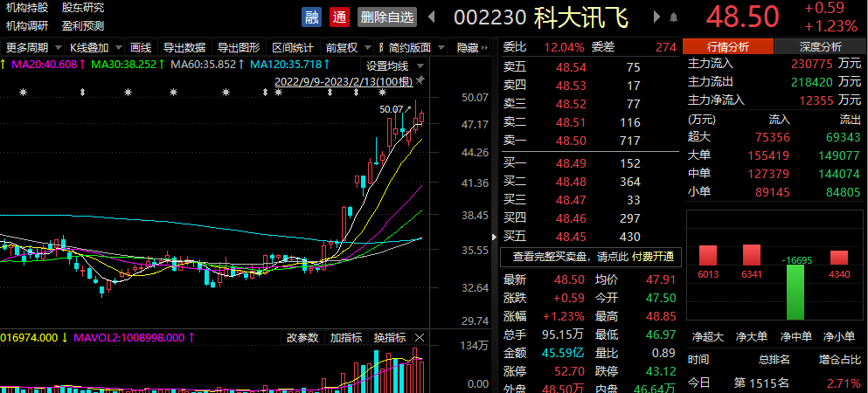Click the 买四 price 48.46 row
The image size is (868, 393).
[x=589, y=219]
